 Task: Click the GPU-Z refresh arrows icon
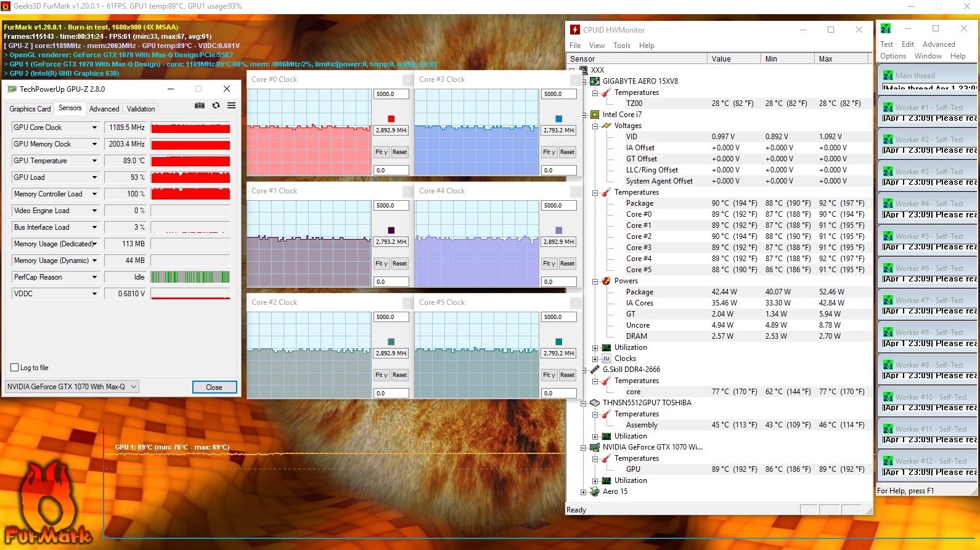(216, 105)
